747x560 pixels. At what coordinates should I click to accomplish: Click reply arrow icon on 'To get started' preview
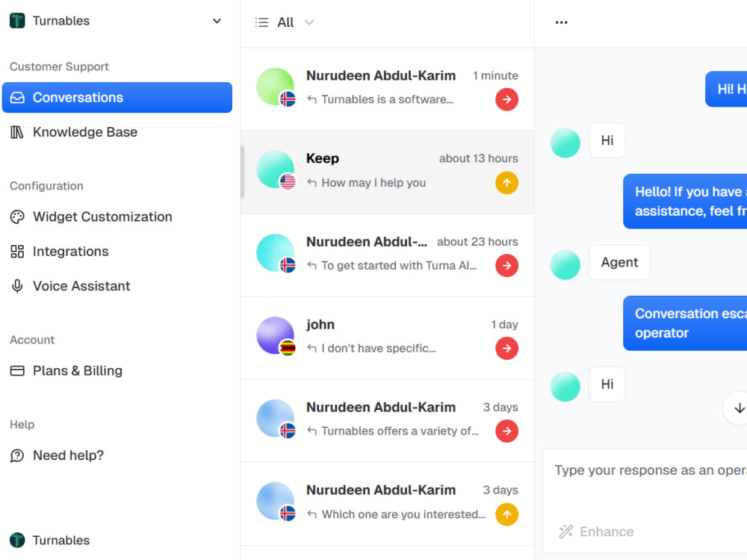[x=311, y=265]
